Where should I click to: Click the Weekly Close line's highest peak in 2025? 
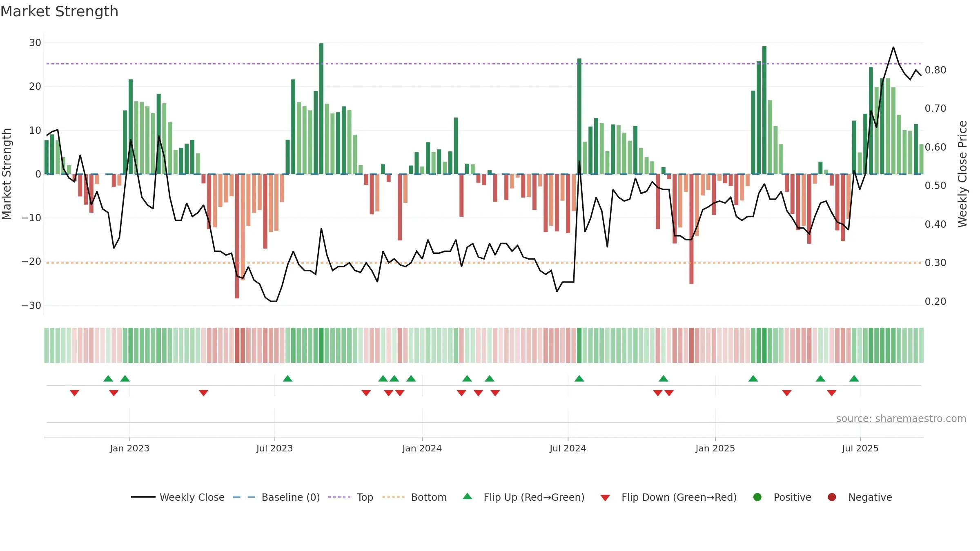point(893,47)
